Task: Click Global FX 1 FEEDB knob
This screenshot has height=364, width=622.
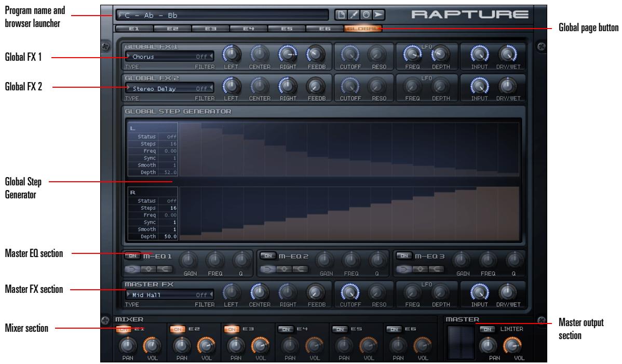Action: 315,54
